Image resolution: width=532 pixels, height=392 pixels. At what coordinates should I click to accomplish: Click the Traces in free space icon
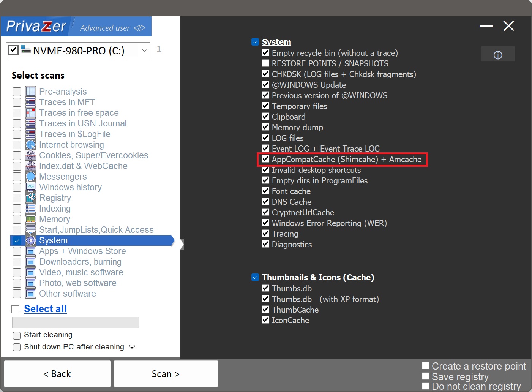[31, 113]
